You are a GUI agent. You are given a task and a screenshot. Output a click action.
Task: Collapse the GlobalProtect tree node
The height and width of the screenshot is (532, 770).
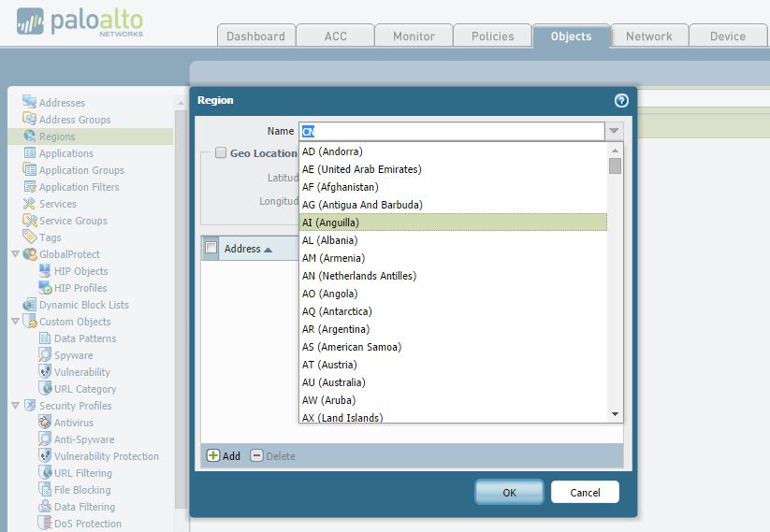[15, 253]
